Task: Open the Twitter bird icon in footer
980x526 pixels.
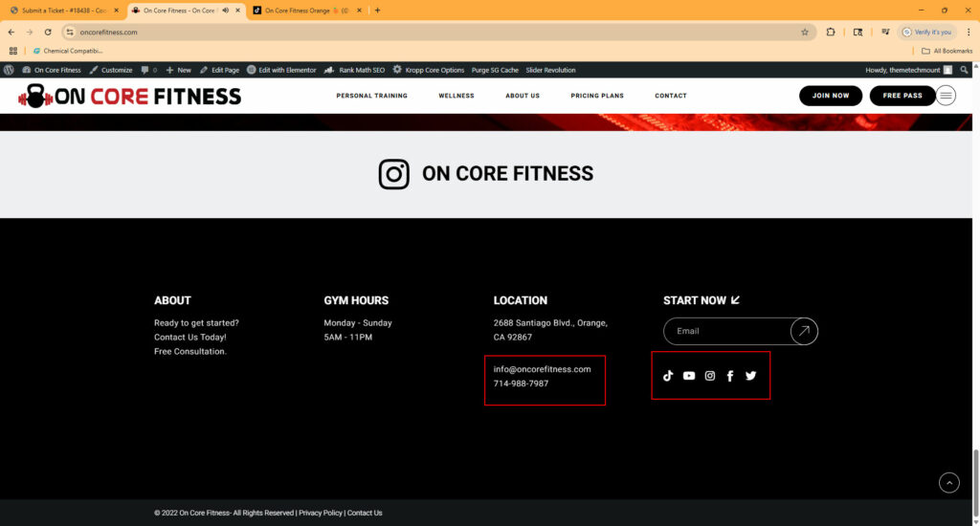Action: [750, 376]
